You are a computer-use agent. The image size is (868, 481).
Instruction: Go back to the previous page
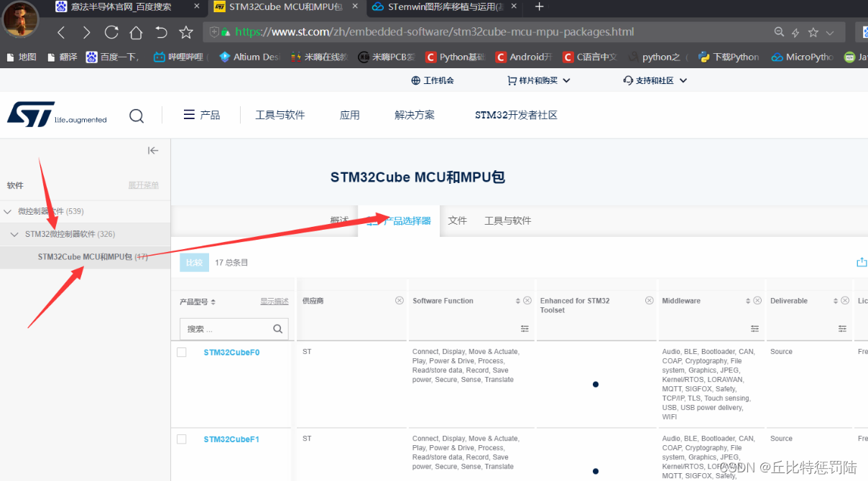pyautogui.click(x=61, y=32)
